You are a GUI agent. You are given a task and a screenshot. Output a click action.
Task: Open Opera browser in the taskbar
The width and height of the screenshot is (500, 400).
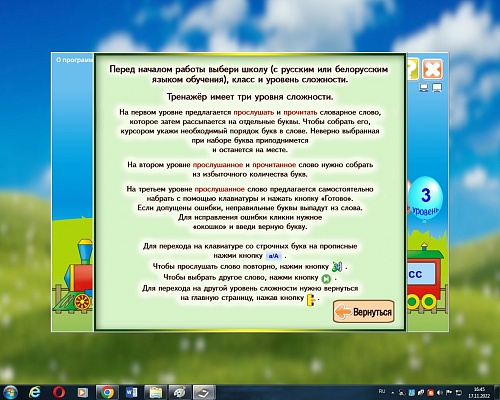click(59, 392)
